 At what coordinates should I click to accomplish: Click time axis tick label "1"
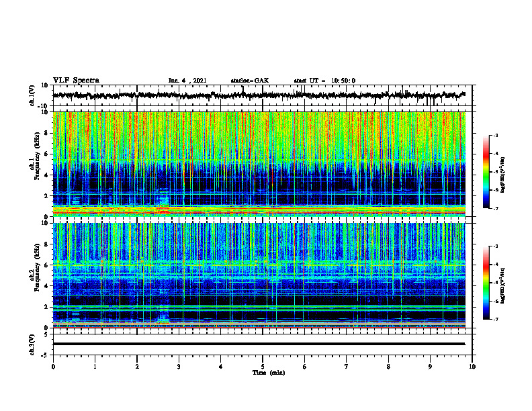(95, 367)
